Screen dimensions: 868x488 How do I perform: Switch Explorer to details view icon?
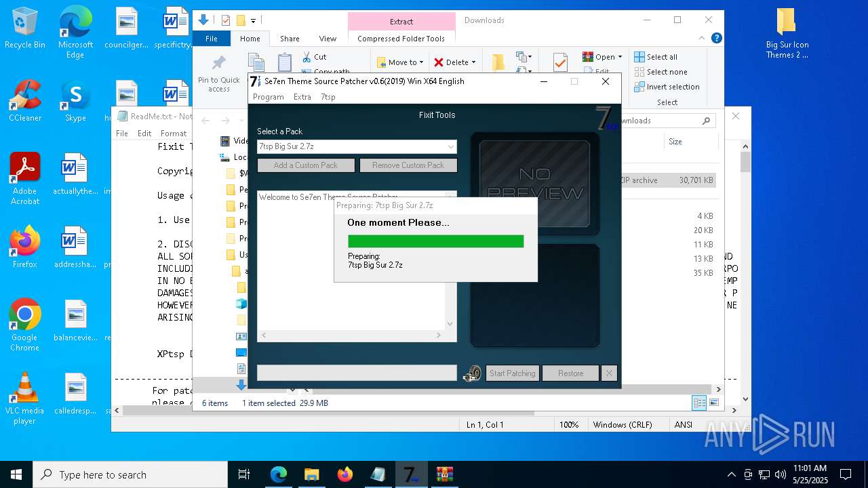[x=699, y=403]
